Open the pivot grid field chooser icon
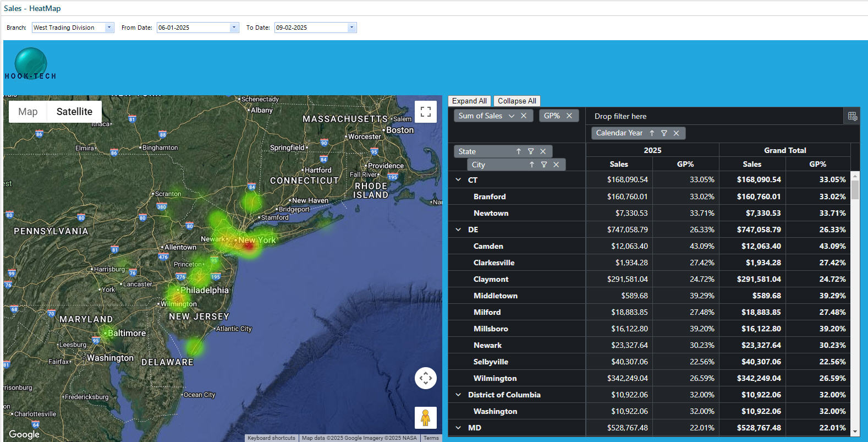868x442 pixels. coord(852,116)
